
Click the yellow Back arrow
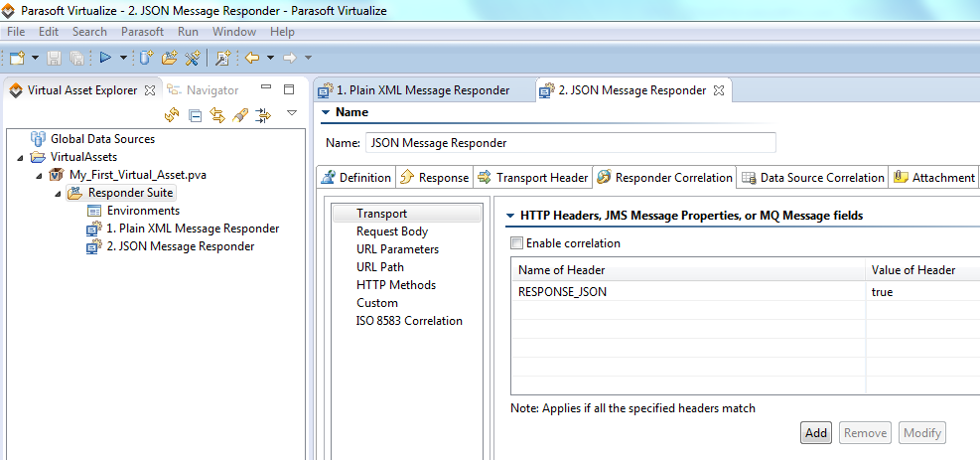pyautogui.click(x=252, y=59)
